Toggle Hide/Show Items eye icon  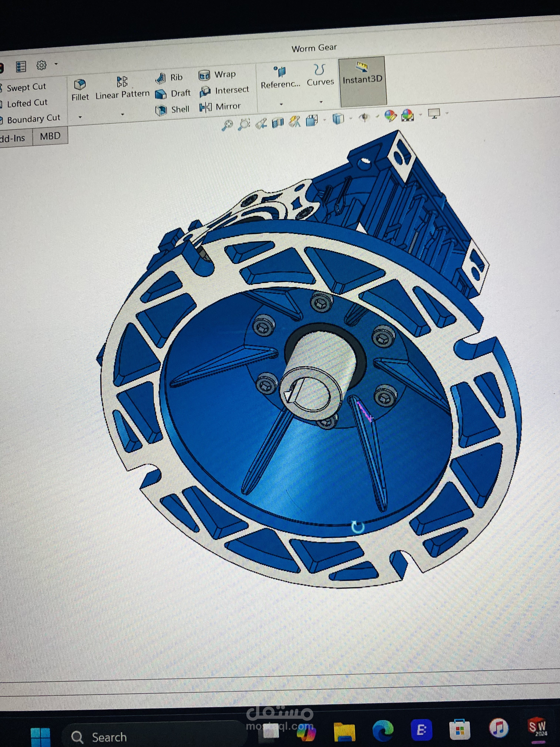364,117
